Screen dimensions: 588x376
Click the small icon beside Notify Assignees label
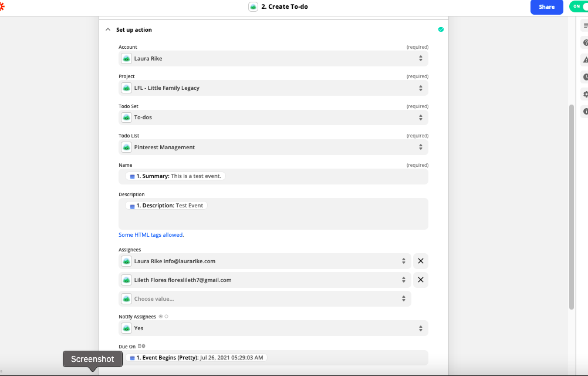click(164, 316)
